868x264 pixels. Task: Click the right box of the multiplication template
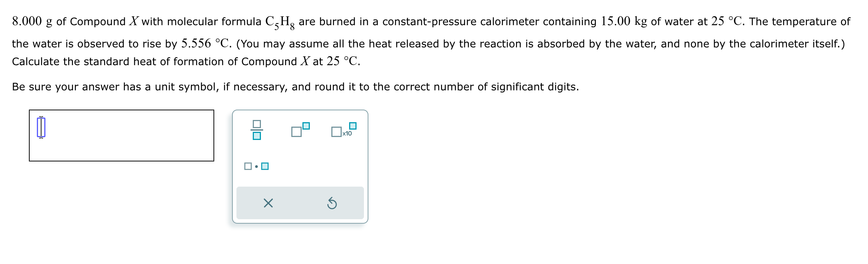point(265,166)
